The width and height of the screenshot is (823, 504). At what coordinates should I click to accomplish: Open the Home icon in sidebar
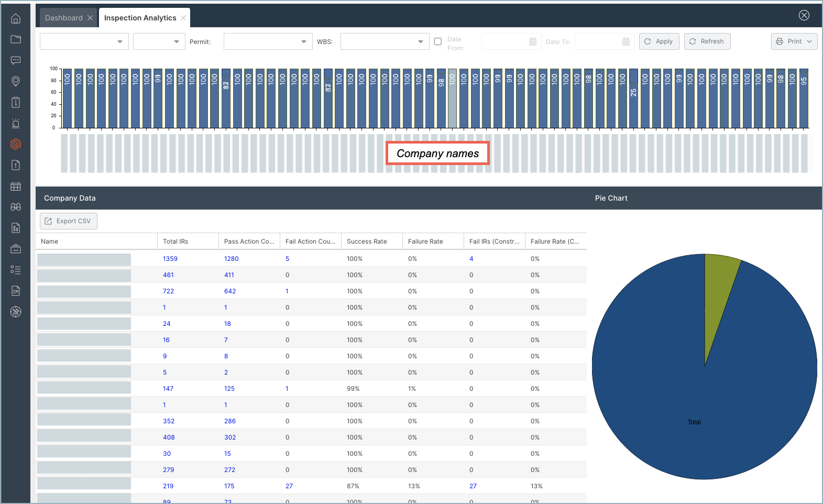pos(16,19)
